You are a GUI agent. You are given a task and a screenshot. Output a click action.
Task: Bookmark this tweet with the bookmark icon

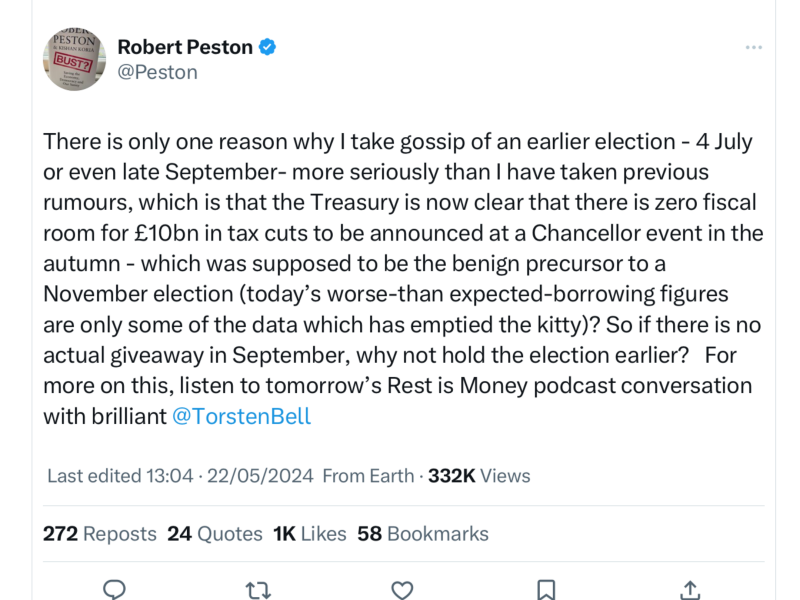(546, 589)
